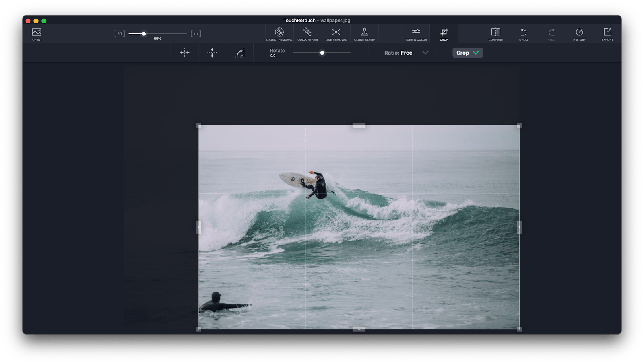
Task: Flip the image vertically
Action: coord(212,53)
